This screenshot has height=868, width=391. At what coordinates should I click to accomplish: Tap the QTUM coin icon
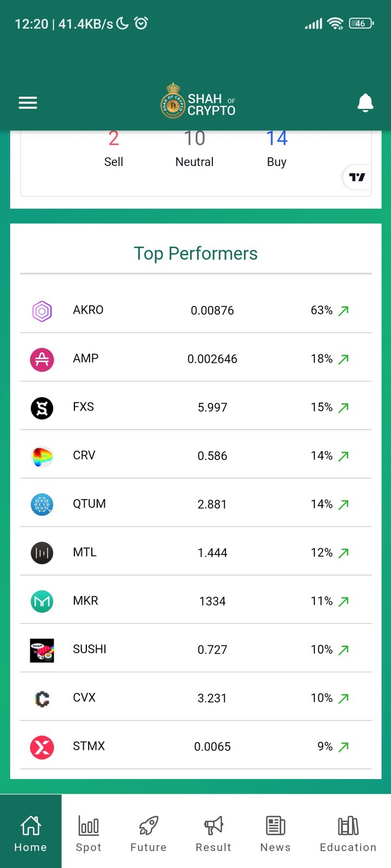point(42,505)
